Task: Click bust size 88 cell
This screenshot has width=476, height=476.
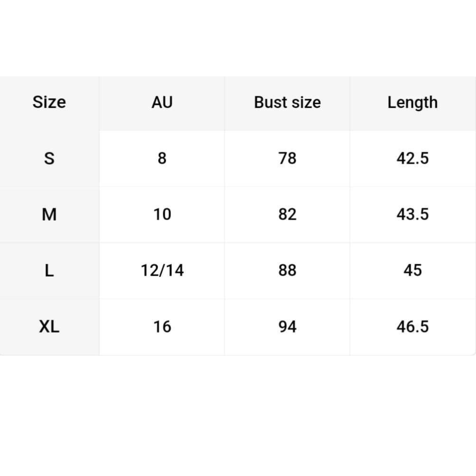Action: point(287,270)
